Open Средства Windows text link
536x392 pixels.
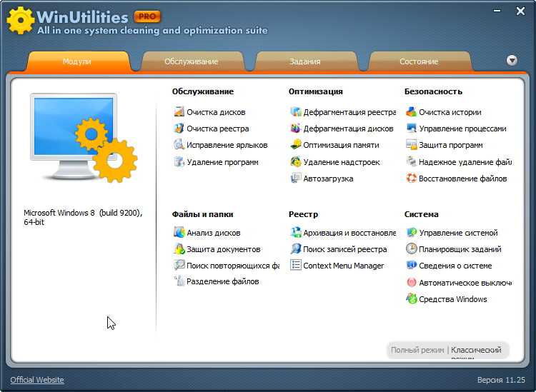coord(453,299)
